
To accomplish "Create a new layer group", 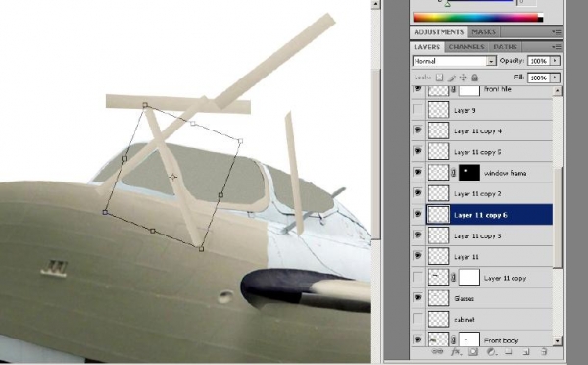I will coord(508,352).
